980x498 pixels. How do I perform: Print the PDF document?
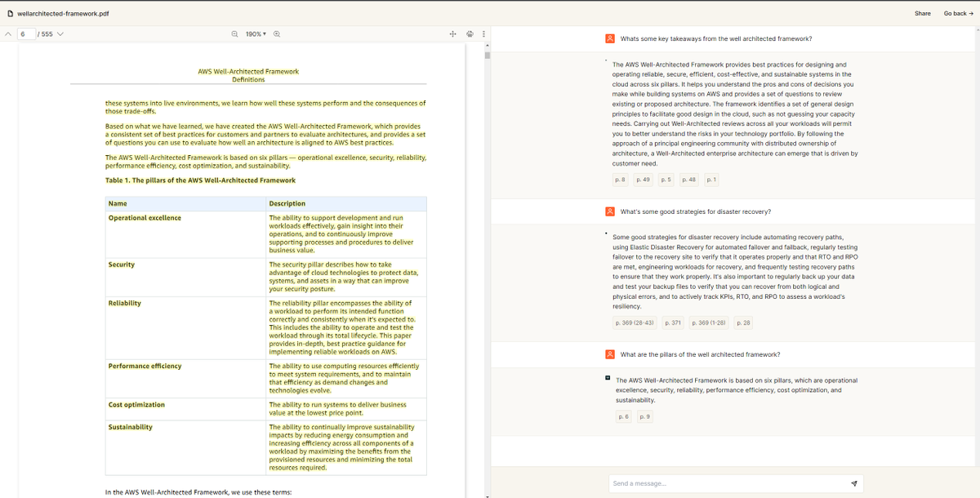[470, 33]
